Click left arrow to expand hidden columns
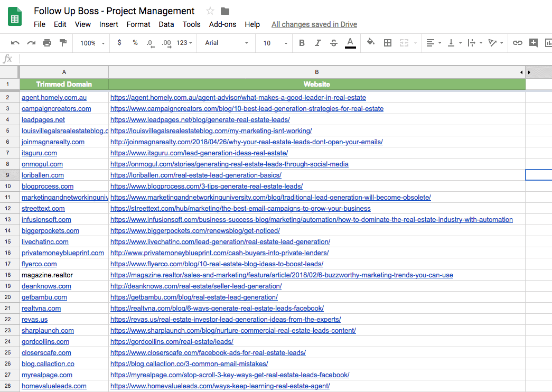The image size is (552, 392). pyautogui.click(x=521, y=72)
